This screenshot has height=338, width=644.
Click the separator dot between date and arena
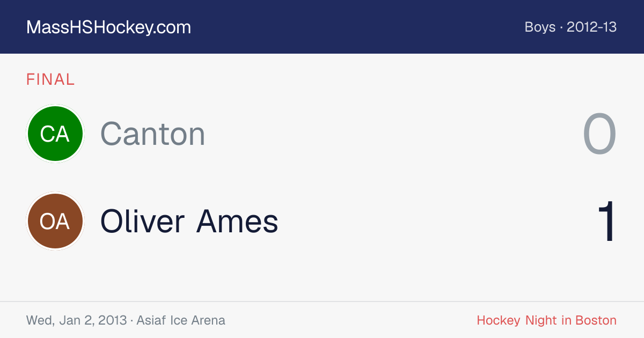click(x=131, y=321)
